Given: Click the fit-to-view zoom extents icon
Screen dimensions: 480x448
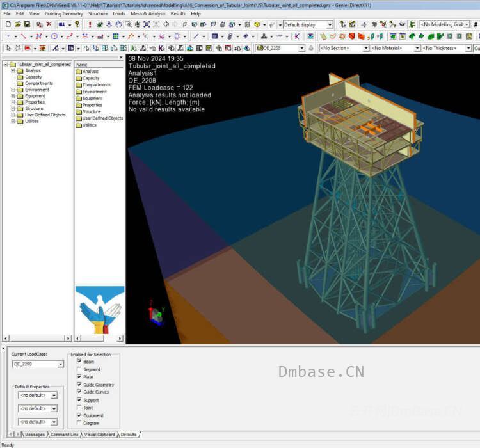Looking at the screenshot, I should click(147, 24).
